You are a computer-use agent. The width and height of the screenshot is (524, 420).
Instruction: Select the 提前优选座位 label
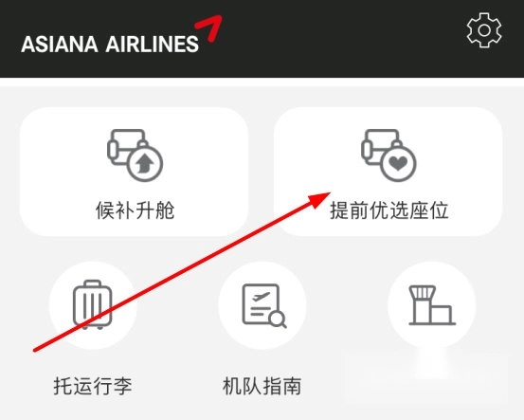[x=389, y=210]
